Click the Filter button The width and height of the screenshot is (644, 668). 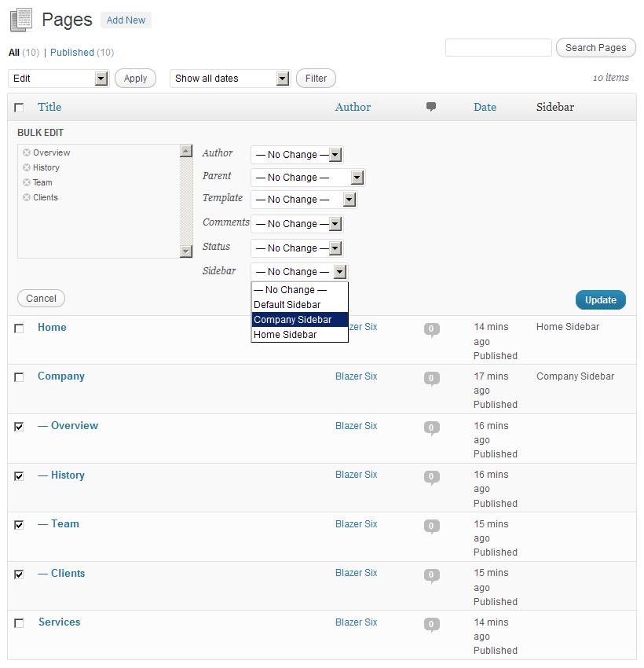pos(316,79)
